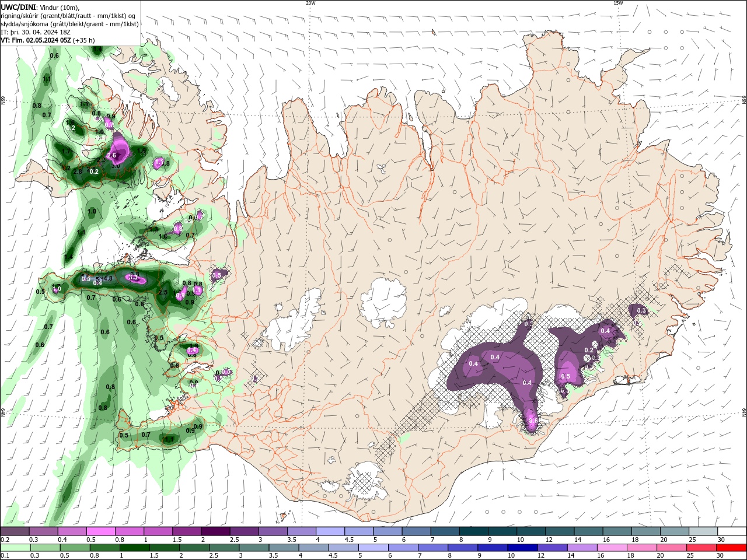Click the top-row legend swatch starting at 0.2

click(x=15, y=531)
